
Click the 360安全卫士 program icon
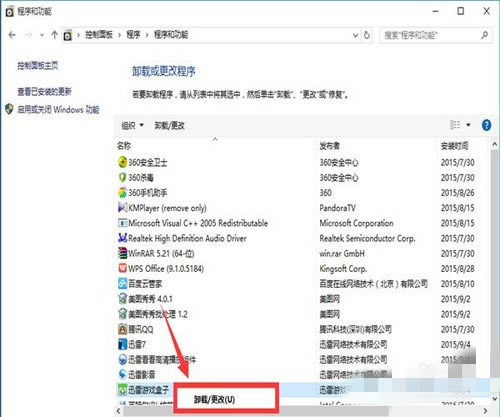(123, 162)
